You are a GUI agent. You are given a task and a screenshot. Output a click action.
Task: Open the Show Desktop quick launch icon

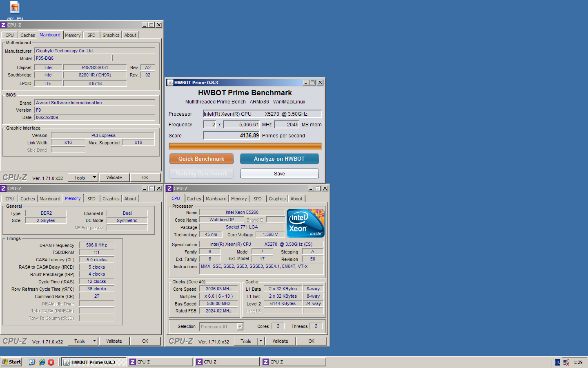point(32,362)
